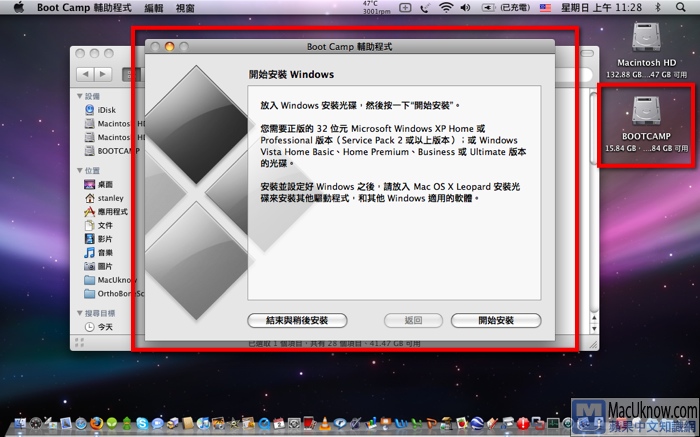Screen dimensions: 700x437
Task: Select BOOTCAMP volume in Finder sidebar
Action: tap(118, 150)
